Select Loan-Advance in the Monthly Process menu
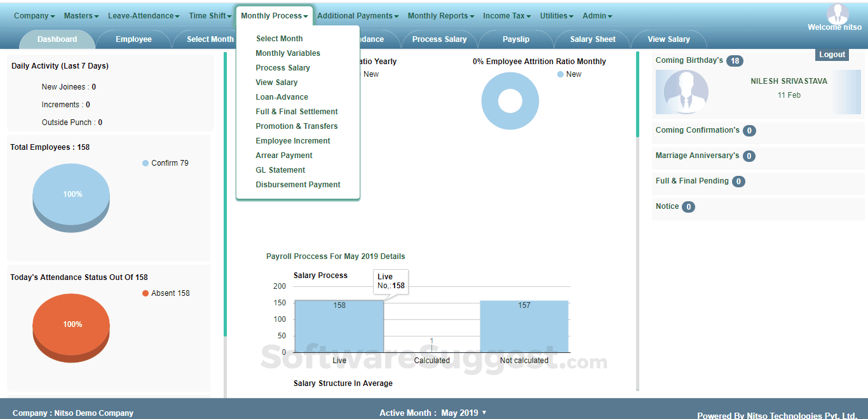 282,97
